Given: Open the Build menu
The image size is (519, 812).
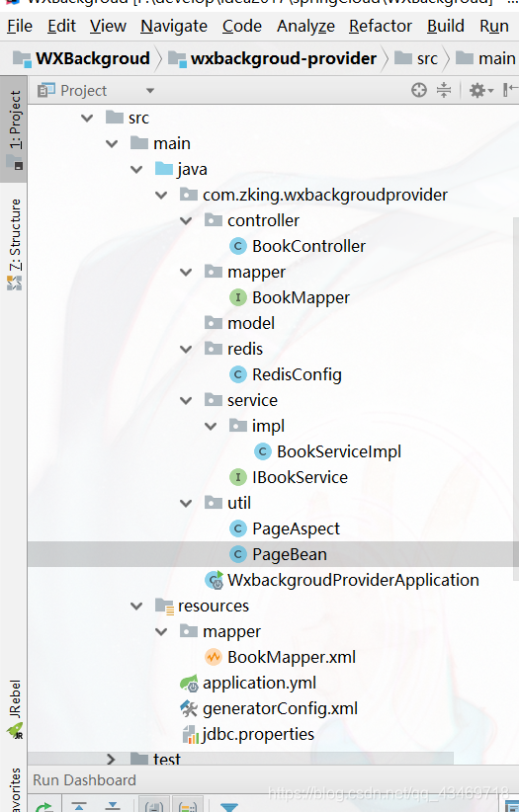Looking at the screenshot, I should [446, 26].
